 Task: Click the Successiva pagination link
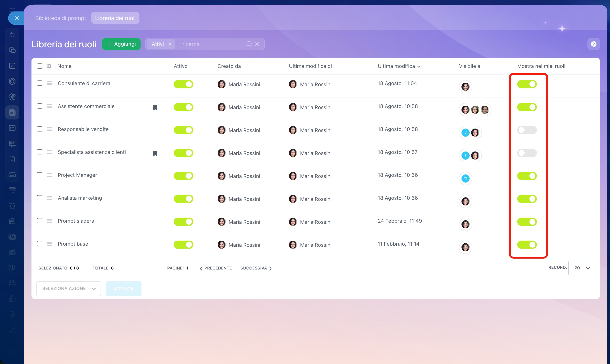pos(256,268)
